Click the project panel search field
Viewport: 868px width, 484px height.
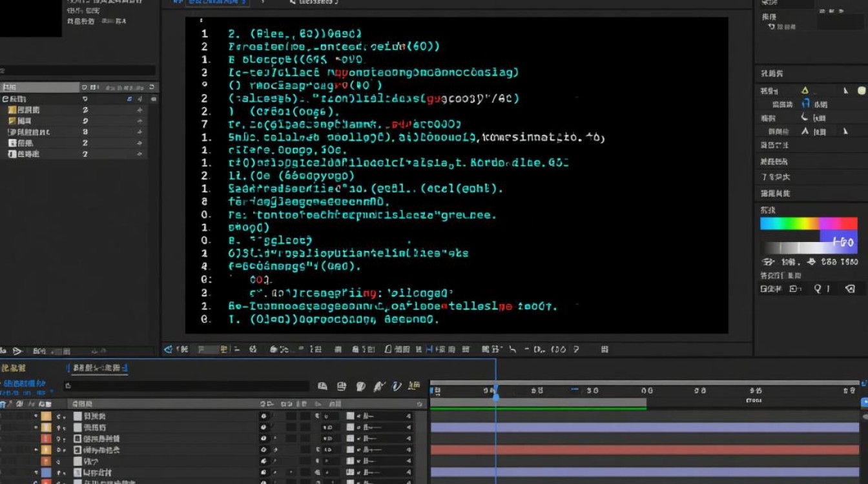[77, 70]
